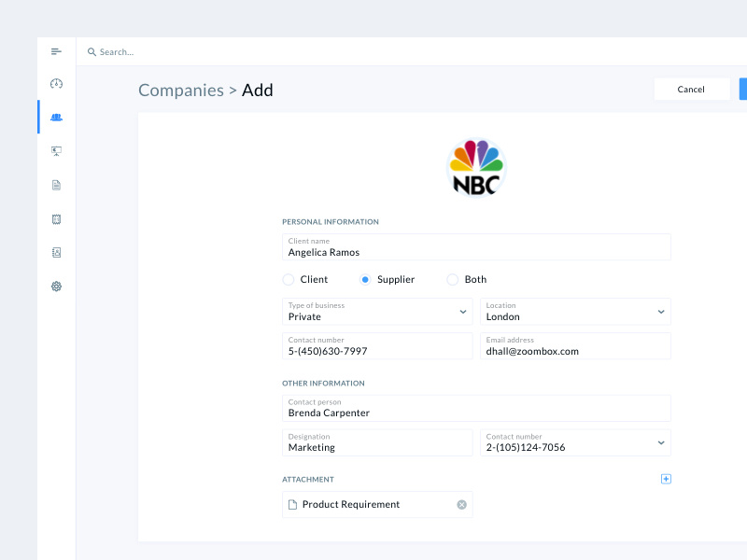Click the NBC company logo
This screenshot has width=747, height=560.
476,167
